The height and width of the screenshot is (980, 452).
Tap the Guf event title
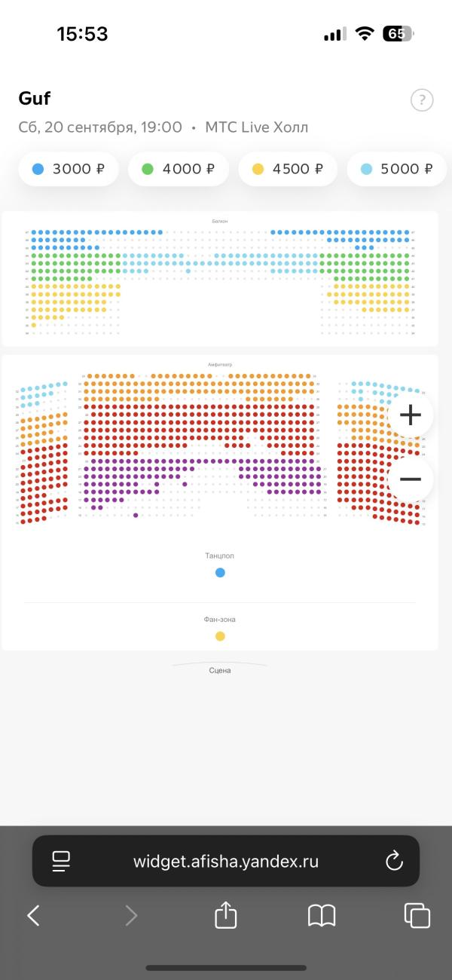[x=35, y=98]
